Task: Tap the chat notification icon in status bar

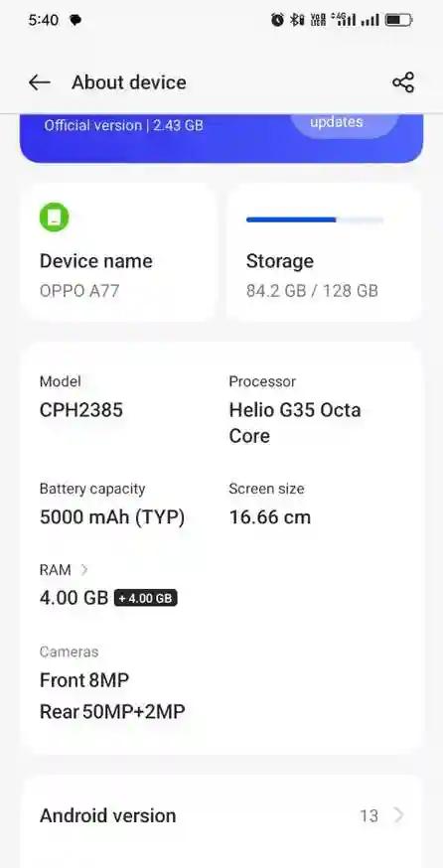Action: click(75, 21)
